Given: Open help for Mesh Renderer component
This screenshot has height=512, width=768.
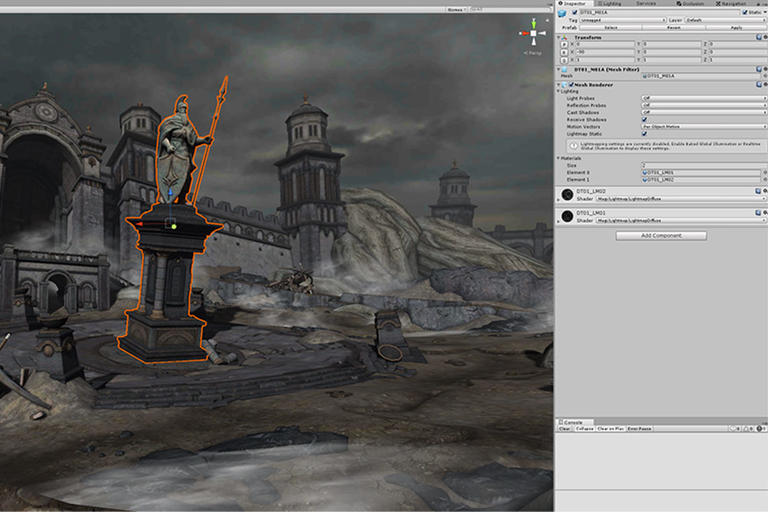Looking at the screenshot, I should click(x=759, y=85).
